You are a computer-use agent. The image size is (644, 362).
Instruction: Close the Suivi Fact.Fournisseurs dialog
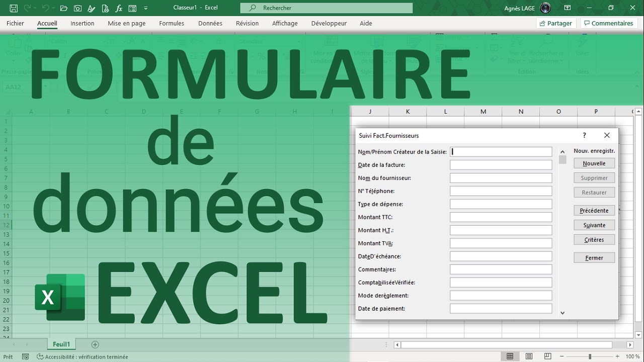(607, 135)
